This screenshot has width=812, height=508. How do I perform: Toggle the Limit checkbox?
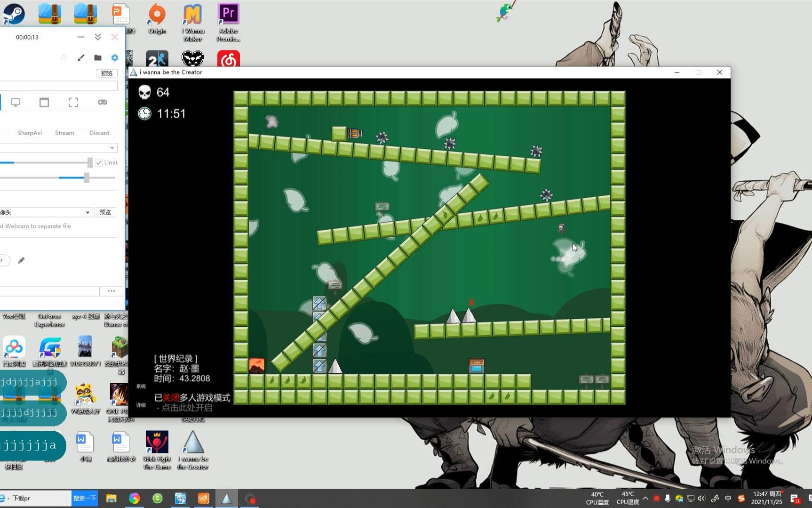[99, 162]
